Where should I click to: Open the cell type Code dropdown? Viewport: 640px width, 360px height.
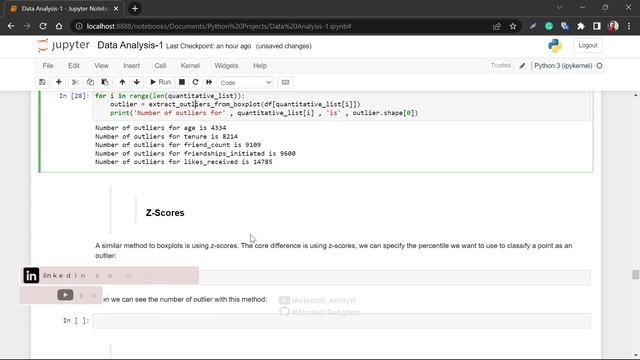pyautogui.click(x=245, y=82)
